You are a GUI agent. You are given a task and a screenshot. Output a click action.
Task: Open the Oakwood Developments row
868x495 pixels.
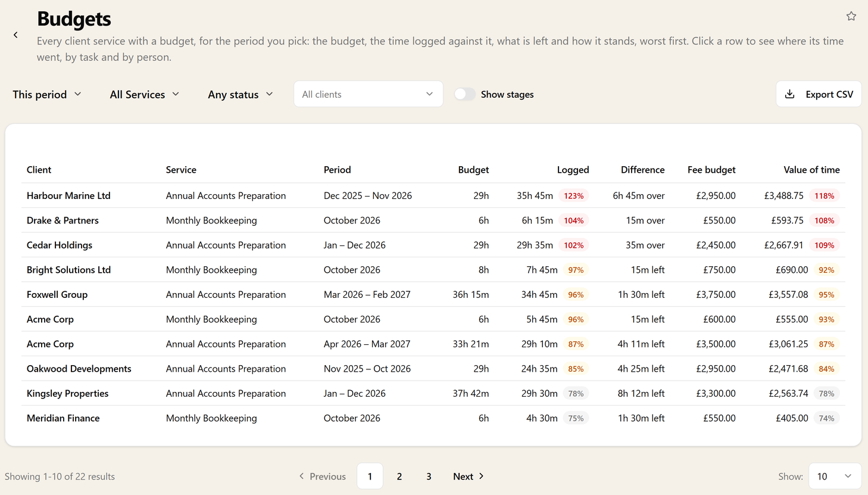click(x=433, y=369)
